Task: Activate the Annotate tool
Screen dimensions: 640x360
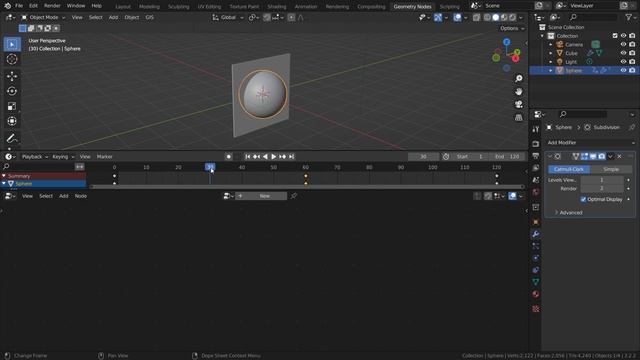Action: click(12, 138)
